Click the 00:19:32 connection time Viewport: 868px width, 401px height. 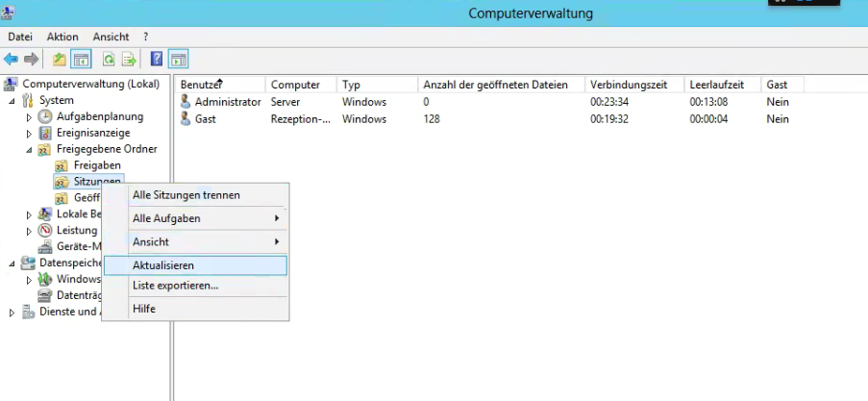point(608,118)
